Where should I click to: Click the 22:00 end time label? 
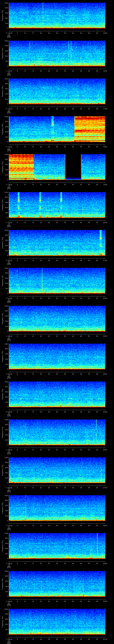[105, 298]
